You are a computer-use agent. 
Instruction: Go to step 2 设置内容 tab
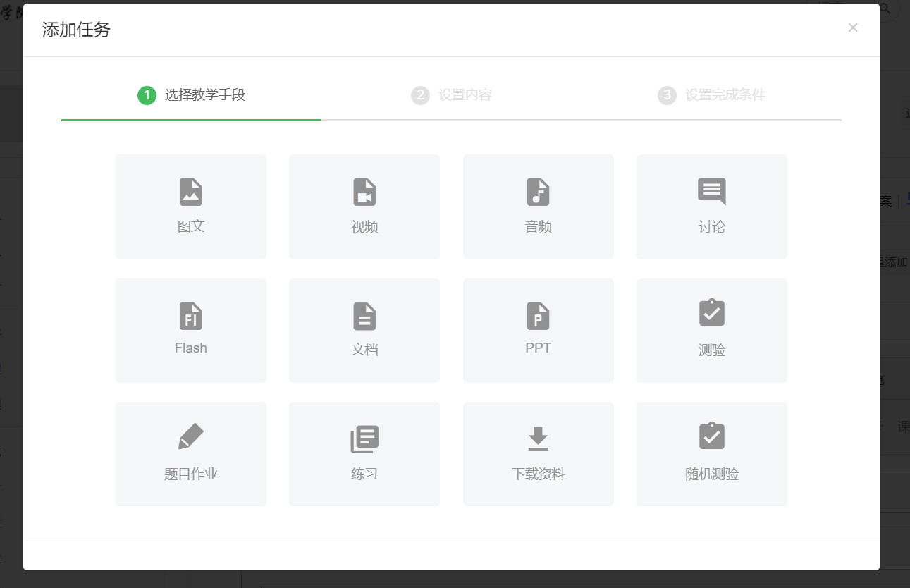pos(451,95)
